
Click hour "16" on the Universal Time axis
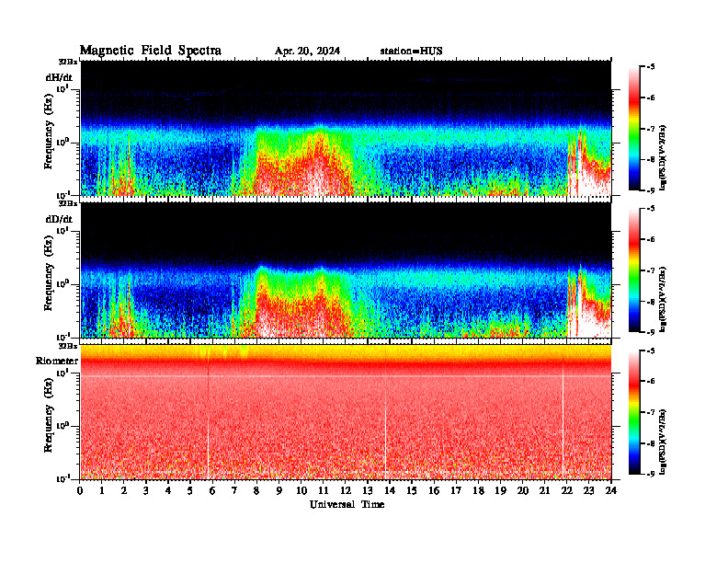pos(434,490)
